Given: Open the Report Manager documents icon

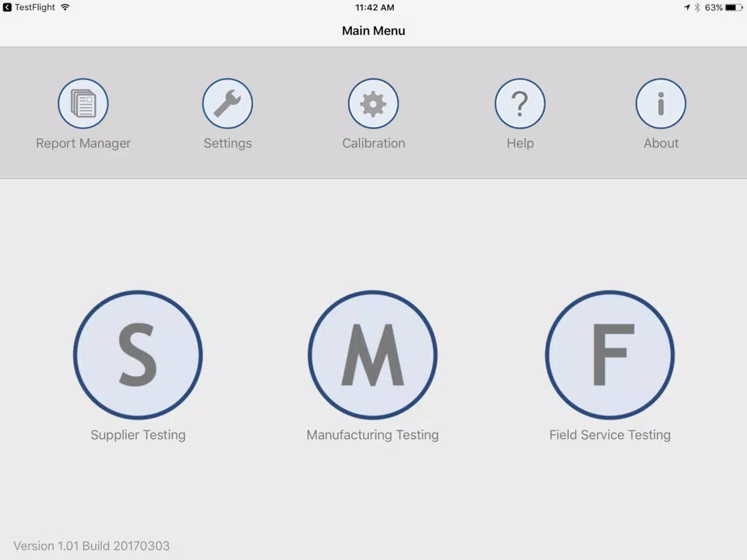Looking at the screenshot, I should 84,103.
